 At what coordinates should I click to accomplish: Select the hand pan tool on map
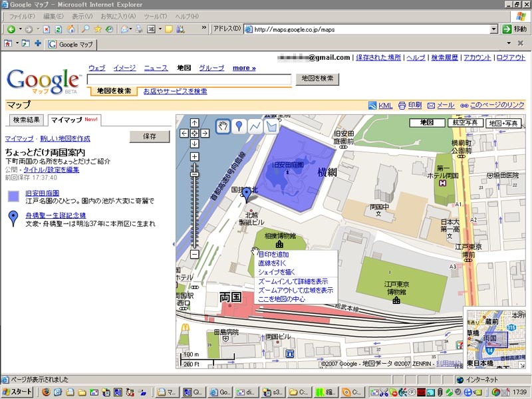223,126
